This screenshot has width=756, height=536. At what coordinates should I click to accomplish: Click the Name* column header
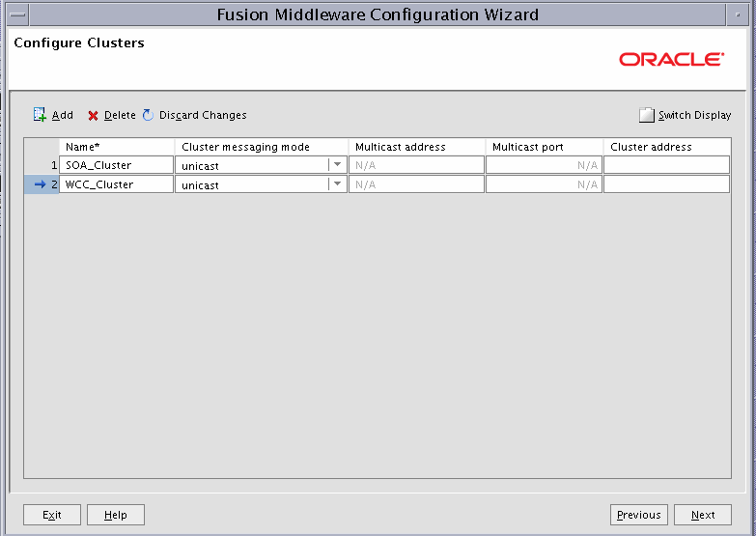coord(116,147)
